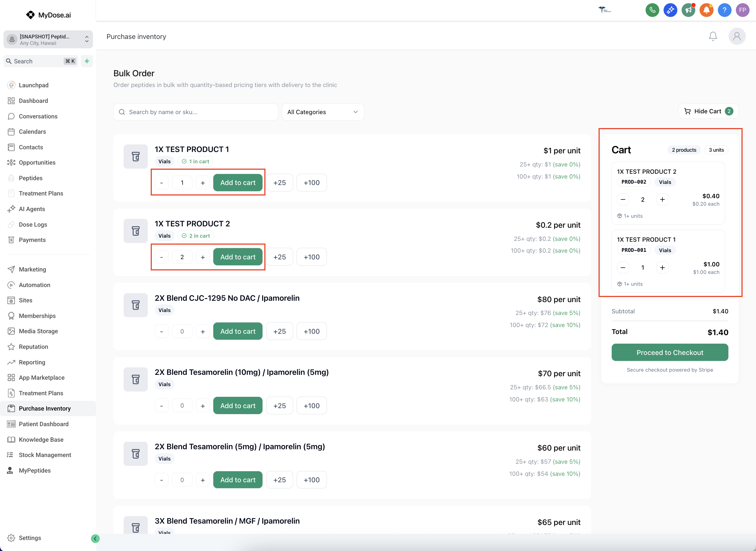Click Proceed to Checkout

coord(669,353)
